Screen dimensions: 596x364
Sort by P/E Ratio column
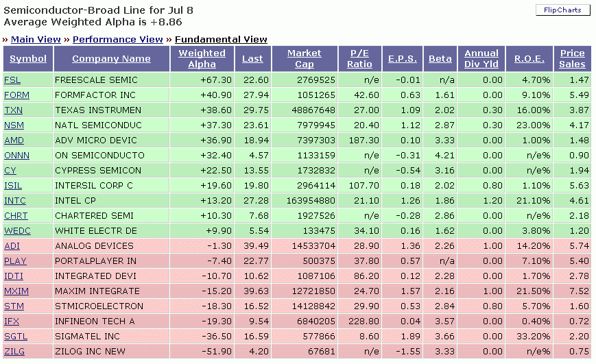click(x=359, y=58)
